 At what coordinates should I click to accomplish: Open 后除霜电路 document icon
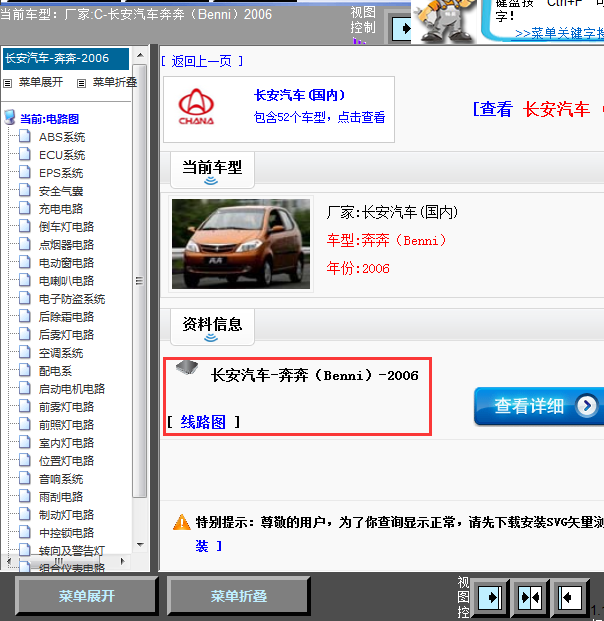click(25, 316)
